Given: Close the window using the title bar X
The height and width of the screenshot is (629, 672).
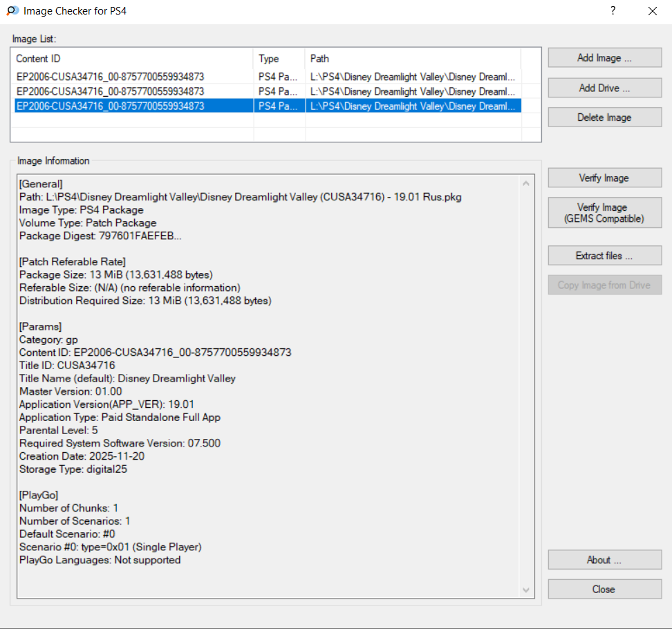Looking at the screenshot, I should point(652,11).
